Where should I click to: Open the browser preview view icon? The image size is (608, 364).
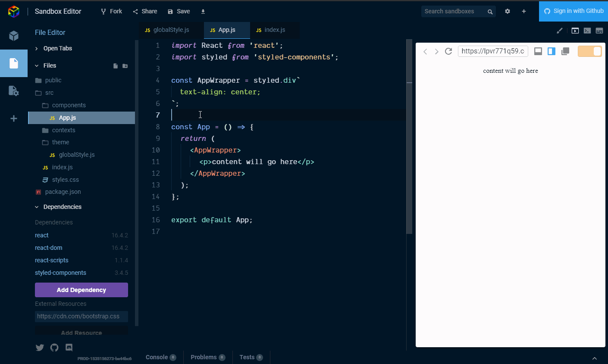(x=575, y=31)
